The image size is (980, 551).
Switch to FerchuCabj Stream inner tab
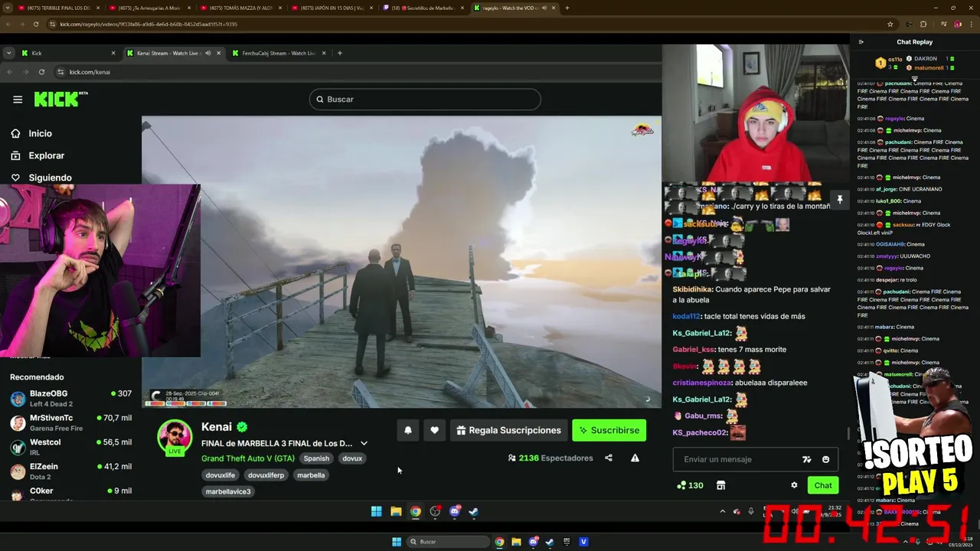pos(279,53)
